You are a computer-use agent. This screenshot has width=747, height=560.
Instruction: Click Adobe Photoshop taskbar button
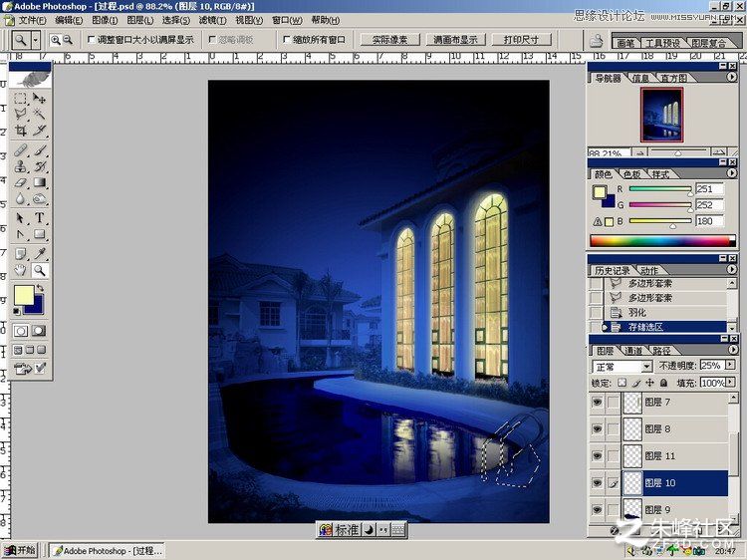[x=108, y=551]
